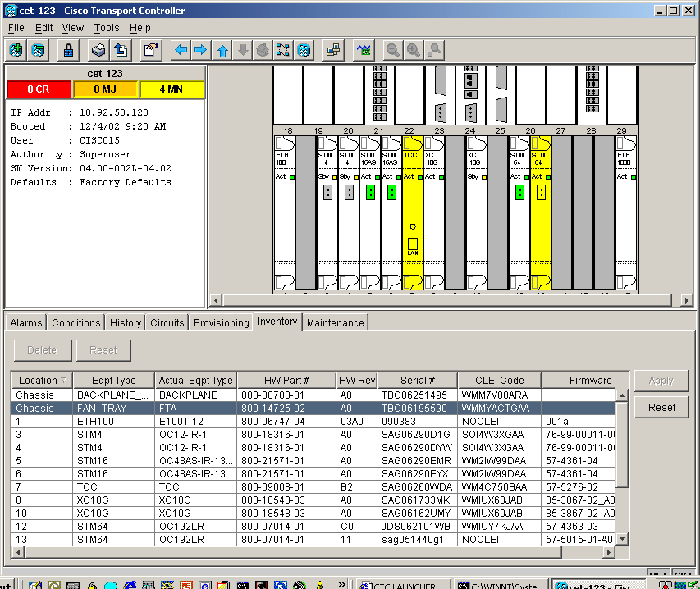Open the File menu

coord(16,28)
